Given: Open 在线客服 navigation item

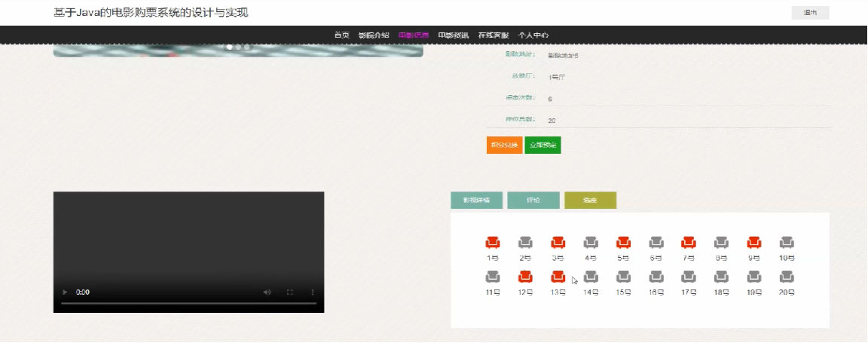Looking at the screenshot, I should coord(494,35).
